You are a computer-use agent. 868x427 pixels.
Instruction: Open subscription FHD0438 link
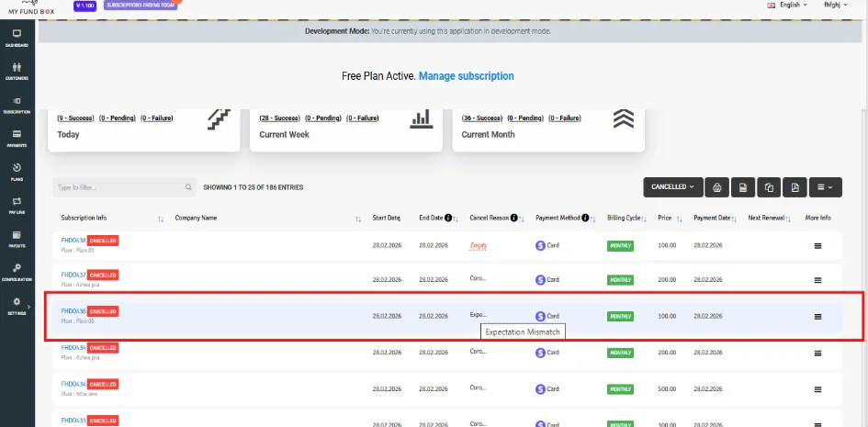coord(73,241)
